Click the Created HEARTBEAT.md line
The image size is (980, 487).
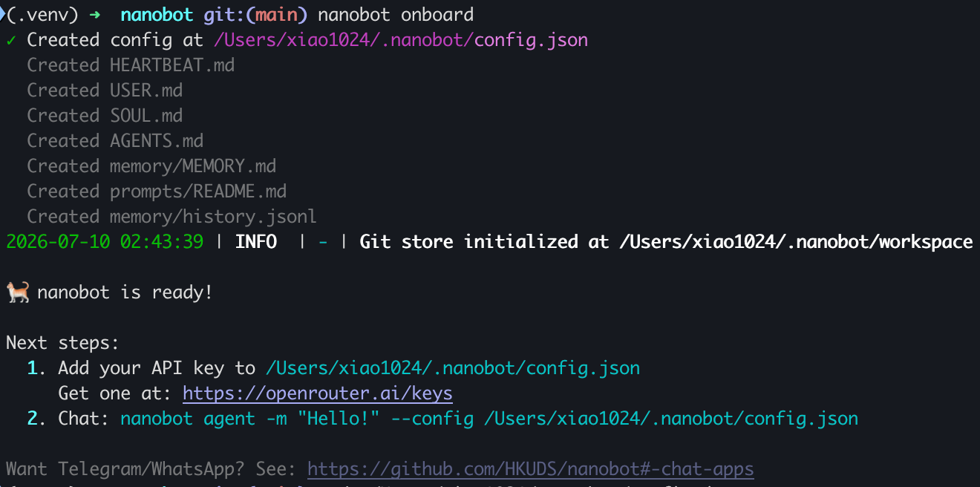point(131,65)
